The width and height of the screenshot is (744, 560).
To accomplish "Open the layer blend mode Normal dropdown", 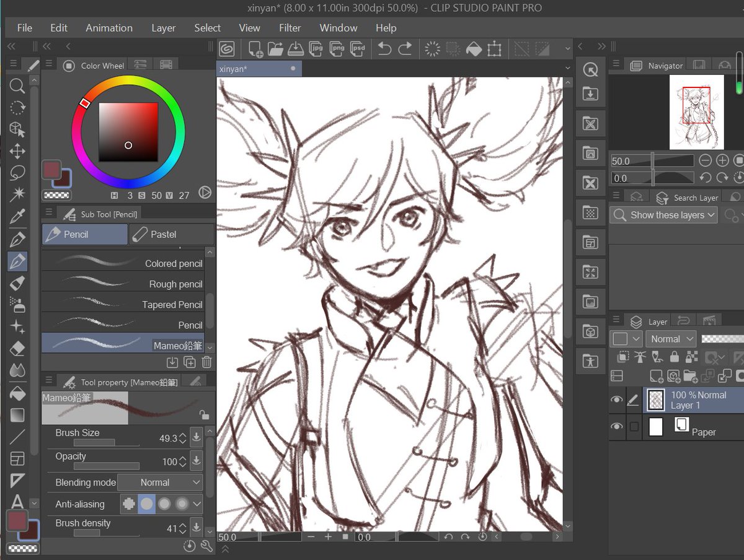I will coord(671,339).
